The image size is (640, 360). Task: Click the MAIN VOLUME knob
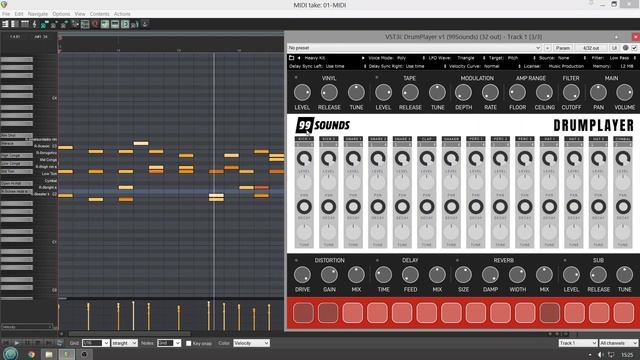[x=624, y=93]
